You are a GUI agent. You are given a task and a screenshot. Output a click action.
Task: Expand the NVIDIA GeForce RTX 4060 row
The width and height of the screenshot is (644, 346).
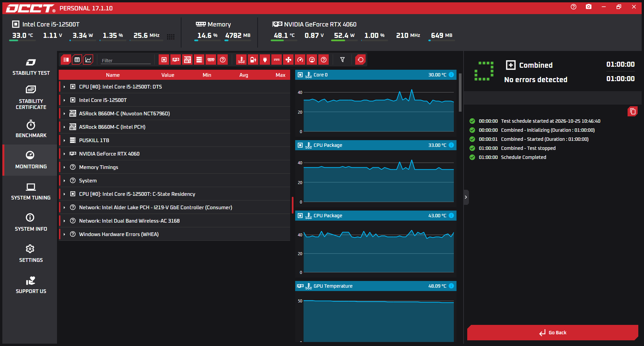(64, 154)
